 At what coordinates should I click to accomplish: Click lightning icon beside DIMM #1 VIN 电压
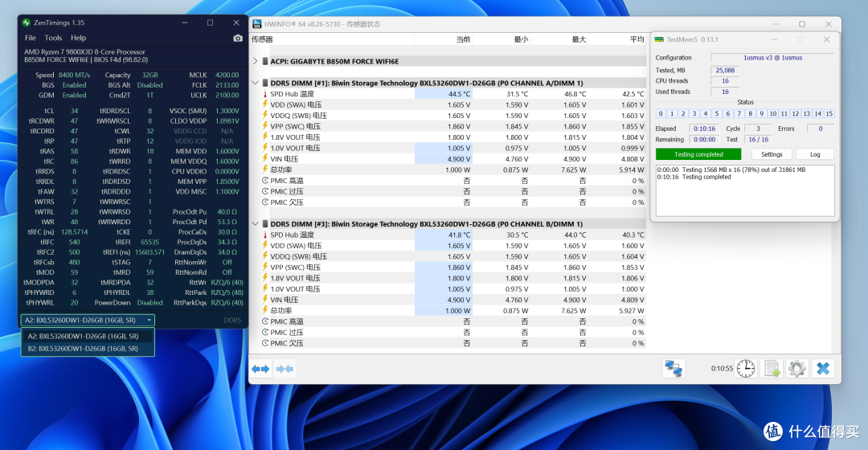click(x=265, y=159)
